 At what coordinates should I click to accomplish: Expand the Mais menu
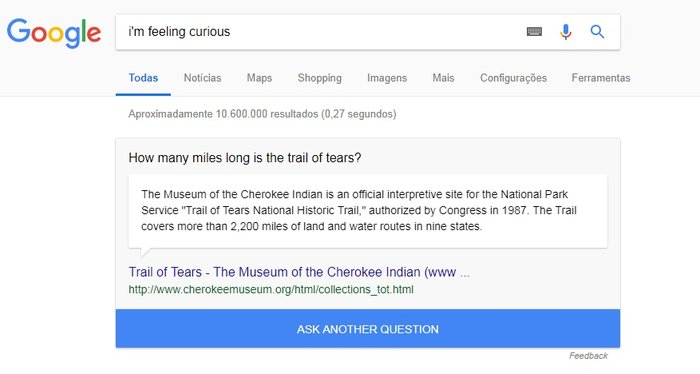pyautogui.click(x=443, y=78)
